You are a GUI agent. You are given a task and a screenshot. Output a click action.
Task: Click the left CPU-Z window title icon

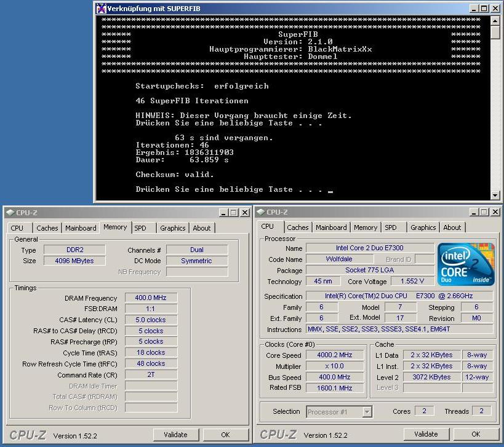pos(10,213)
